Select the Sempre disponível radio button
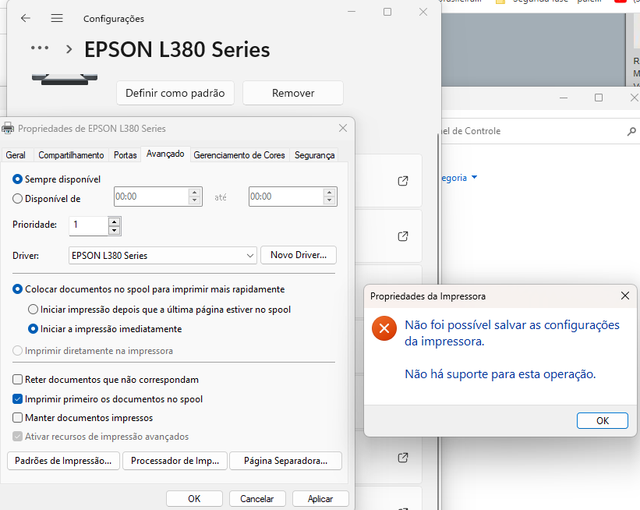640x510 pixels. tap(17, 179)
